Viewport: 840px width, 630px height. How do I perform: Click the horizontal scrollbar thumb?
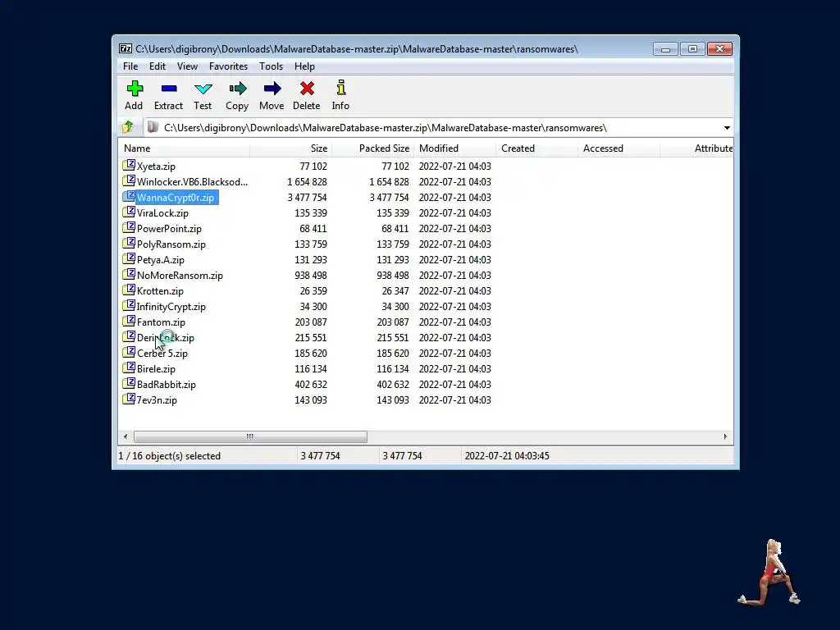pyautogui.click(x=250, y=436)
